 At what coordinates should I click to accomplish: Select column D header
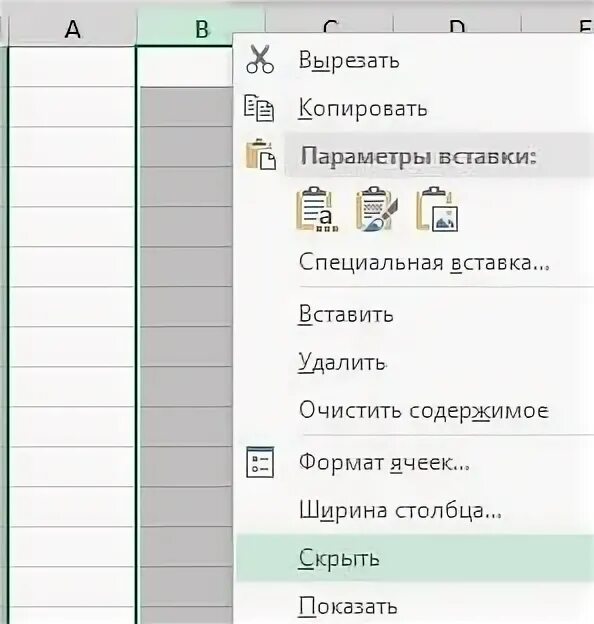pos(457,25)
